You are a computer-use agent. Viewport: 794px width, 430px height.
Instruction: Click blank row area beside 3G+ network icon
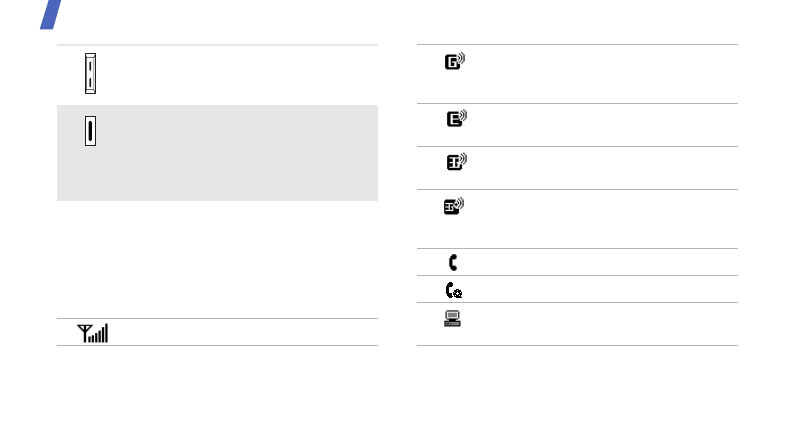coord(600,219)
